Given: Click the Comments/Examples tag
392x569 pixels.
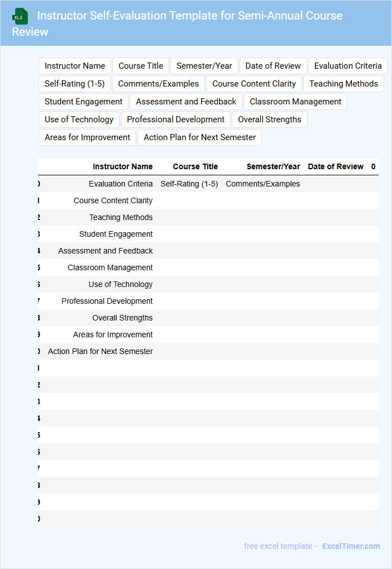Looking at the screenshot, I should click(159, 84).
